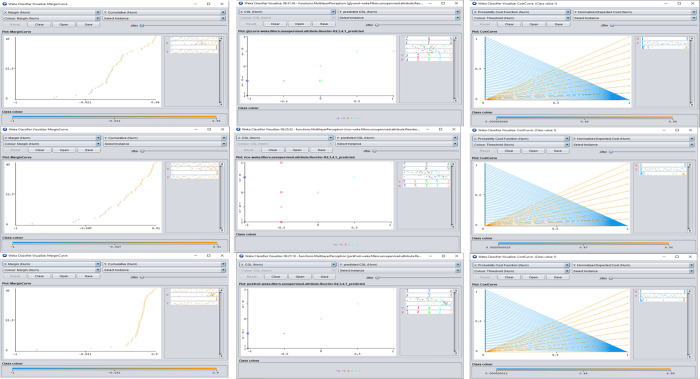Click Open button in rice visualizer window
700x379 pixels.
coord(297,150)
